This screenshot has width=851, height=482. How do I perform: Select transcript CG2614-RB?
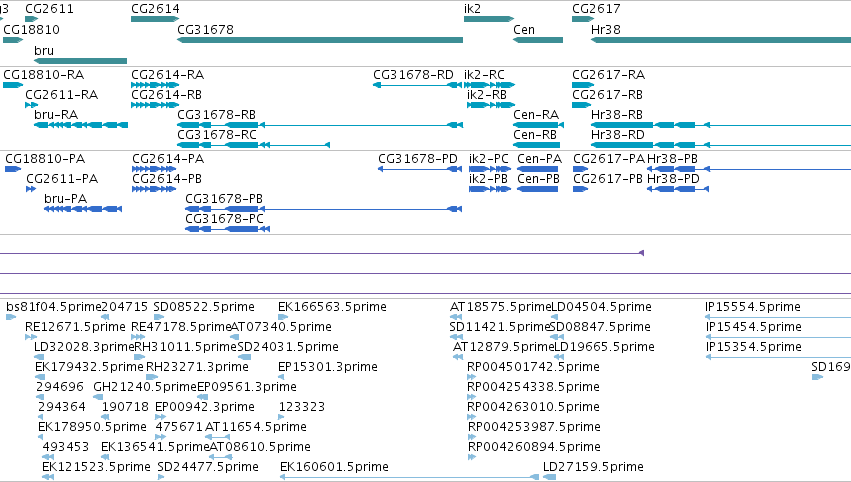(x=155, y=105)
